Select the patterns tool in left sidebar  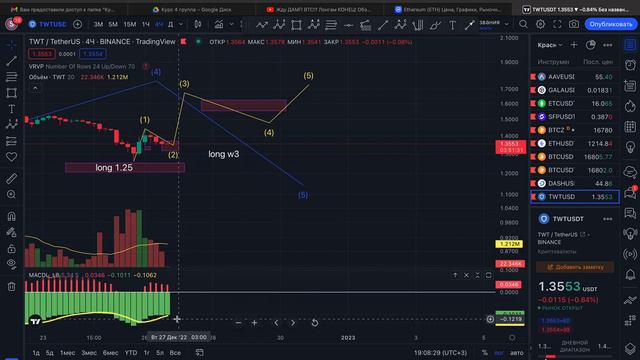click(x=11, y=124)
